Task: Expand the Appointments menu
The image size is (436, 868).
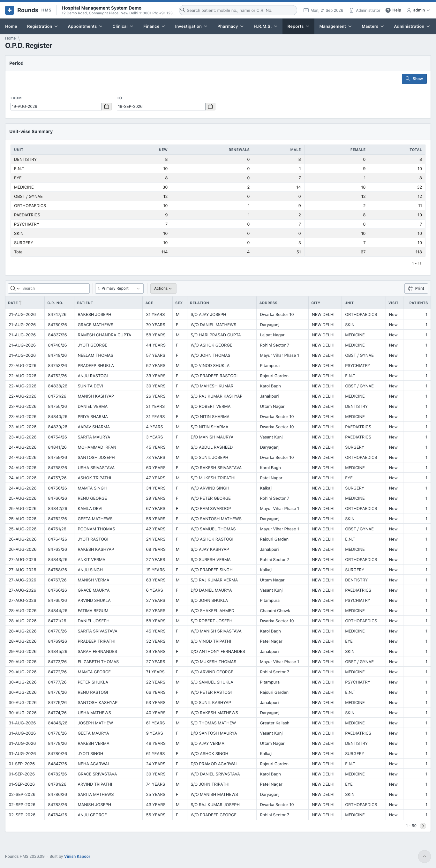Action: click(x=85, y=26)
